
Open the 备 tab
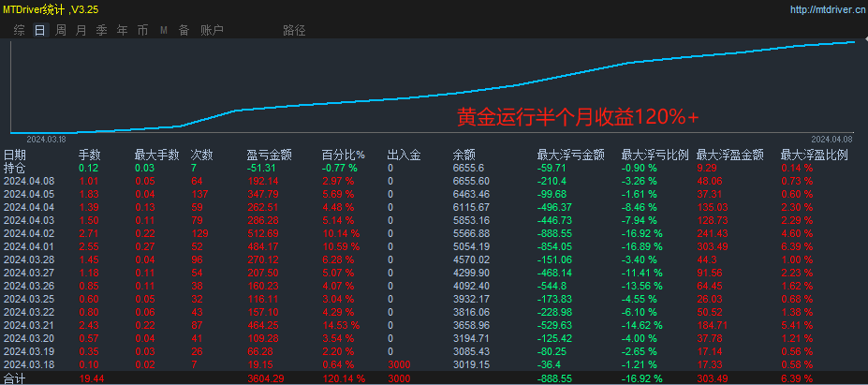tap(184, 31)
